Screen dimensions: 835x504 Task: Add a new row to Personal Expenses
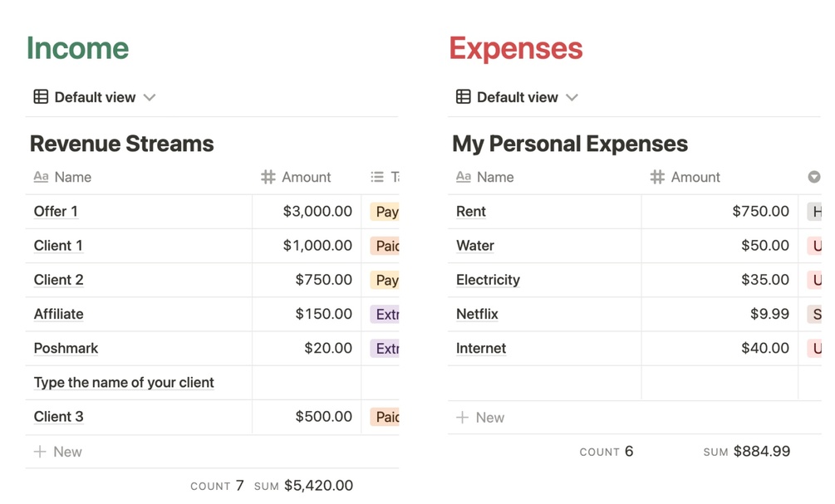480,418
